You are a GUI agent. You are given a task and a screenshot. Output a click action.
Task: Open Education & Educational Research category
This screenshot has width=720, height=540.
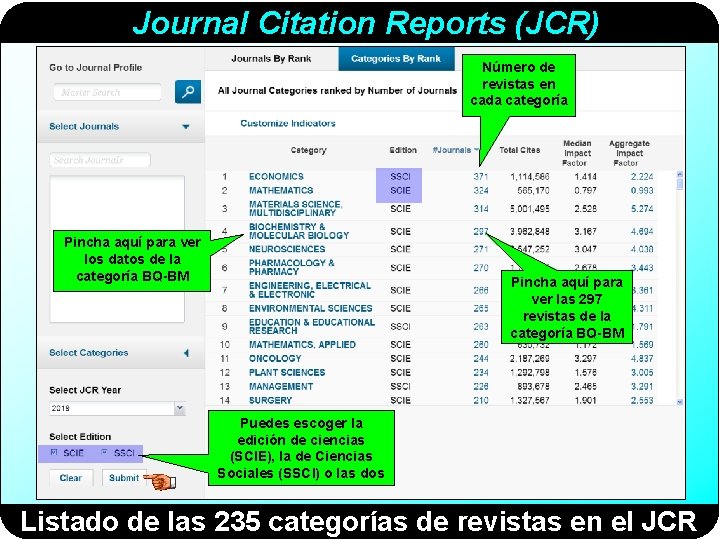(312, 326)
